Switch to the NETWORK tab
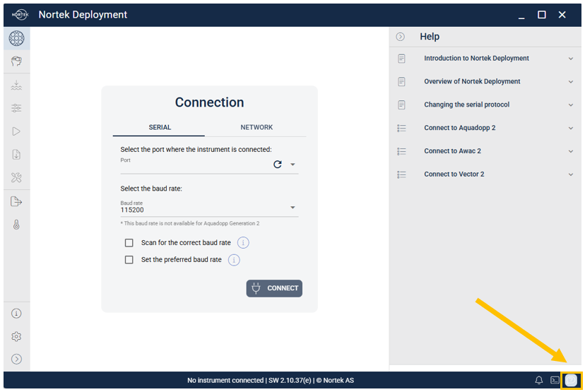Viewport: 585px width, 392px height. click(256, 127)
